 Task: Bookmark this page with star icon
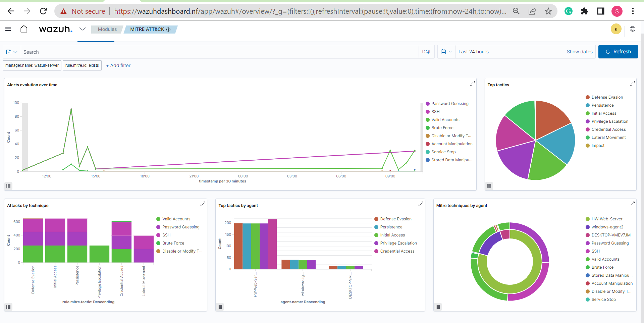point(548,11)
